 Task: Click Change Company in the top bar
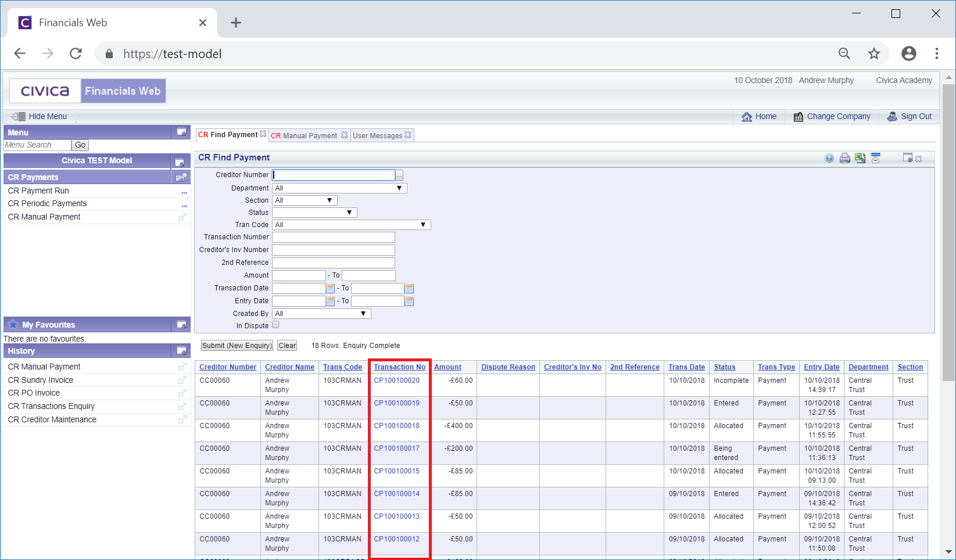[832, 116]
